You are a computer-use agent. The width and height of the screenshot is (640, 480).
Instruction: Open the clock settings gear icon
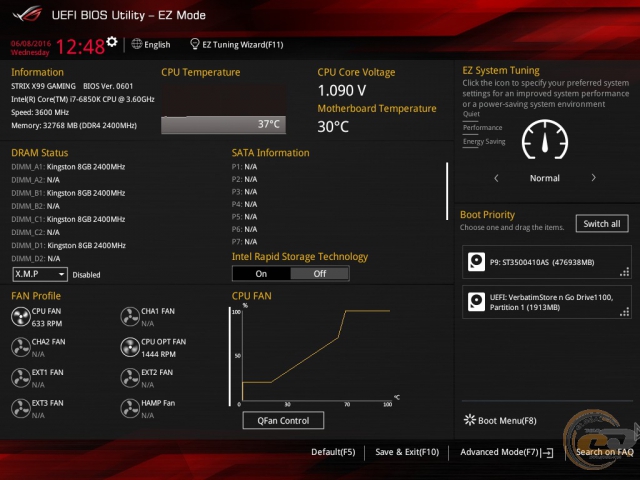(x=111, y=41)
